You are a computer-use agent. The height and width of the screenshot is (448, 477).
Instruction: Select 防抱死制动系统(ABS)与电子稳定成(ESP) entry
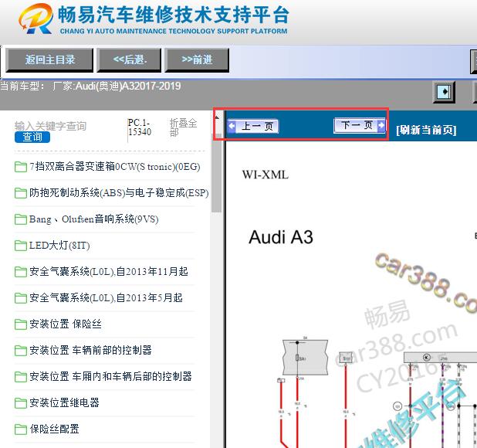[x=119, y=193]
